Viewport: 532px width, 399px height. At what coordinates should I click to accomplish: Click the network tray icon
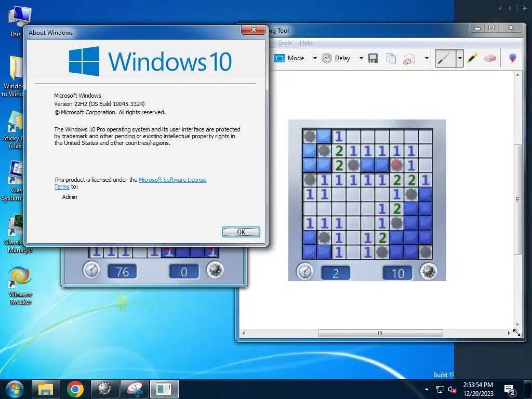pyautogui.click(x=440, y=389)
